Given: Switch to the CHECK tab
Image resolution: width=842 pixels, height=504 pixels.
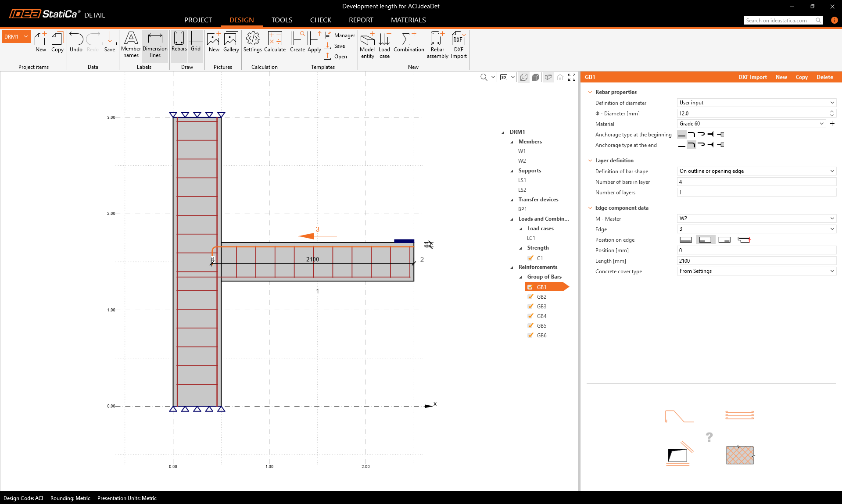Looking at the screenshot, I should click(320, 20).
